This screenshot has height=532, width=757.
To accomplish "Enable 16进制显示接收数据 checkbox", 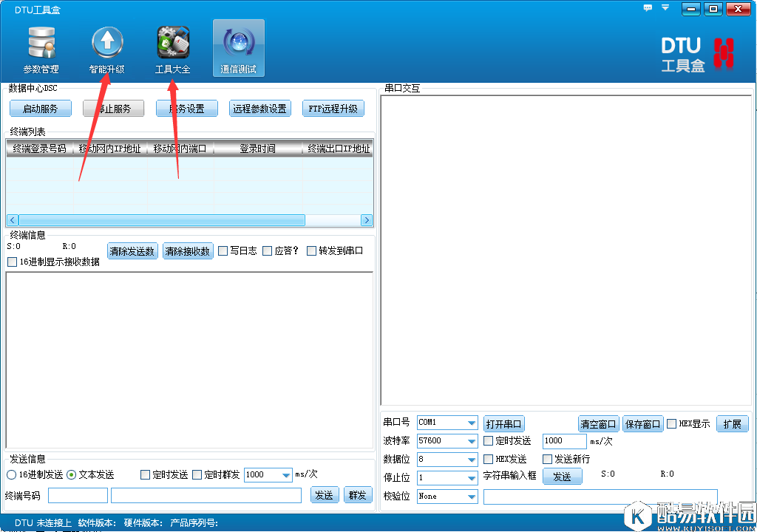I will click(11, 260).
